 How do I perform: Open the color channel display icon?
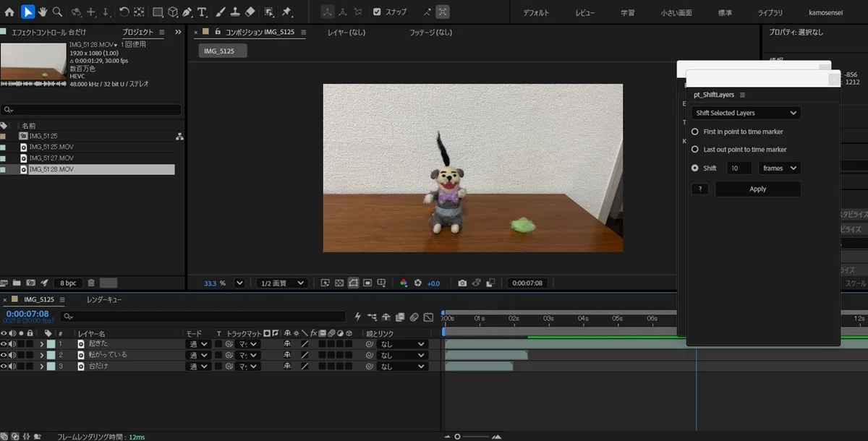[404, 283]
